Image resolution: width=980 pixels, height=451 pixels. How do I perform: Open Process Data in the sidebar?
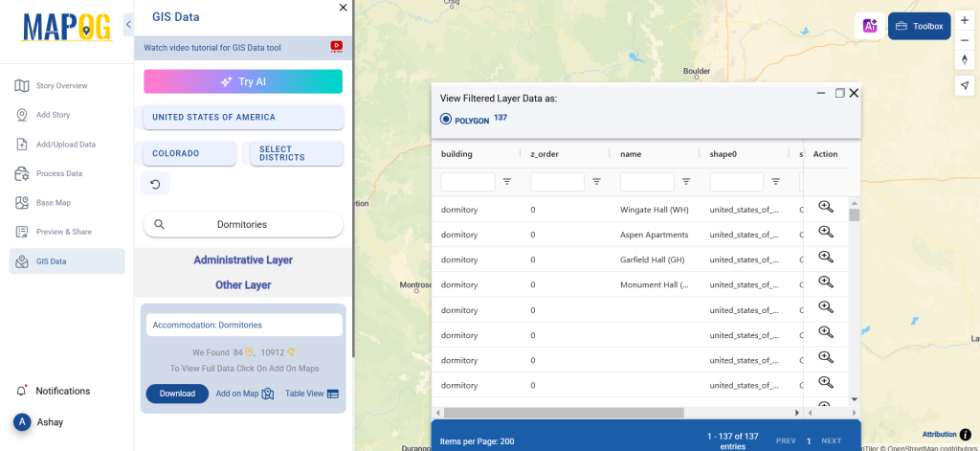pos(59,173)
